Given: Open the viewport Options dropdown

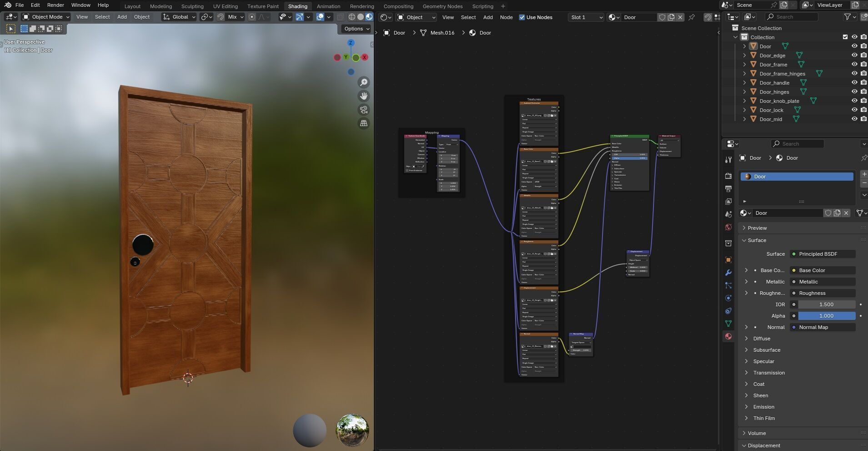Looking at the screenshot, I should pyautogui.click(x=356, y=29).
